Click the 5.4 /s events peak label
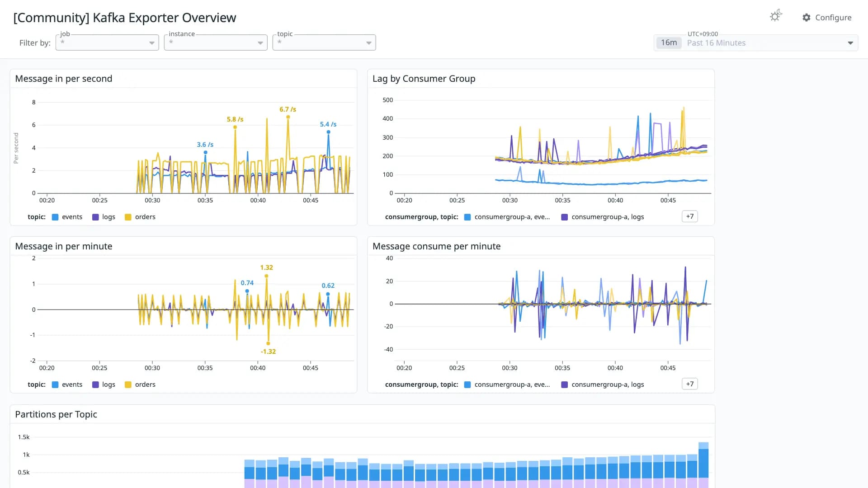The image size is (868, 488). pos(328,124)
